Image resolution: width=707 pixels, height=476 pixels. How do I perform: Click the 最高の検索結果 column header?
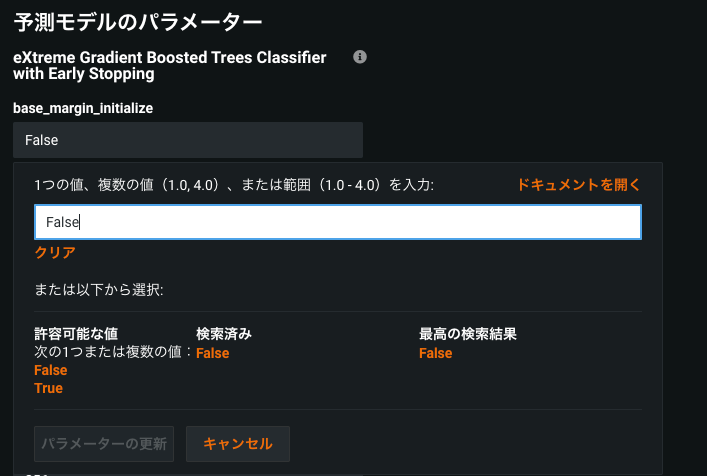point(467,335)
